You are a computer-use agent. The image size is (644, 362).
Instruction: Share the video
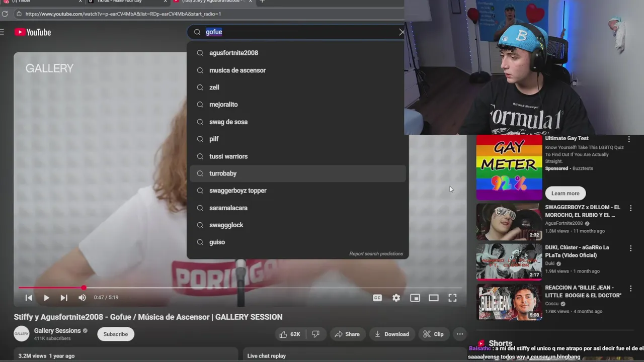point(347,334)
